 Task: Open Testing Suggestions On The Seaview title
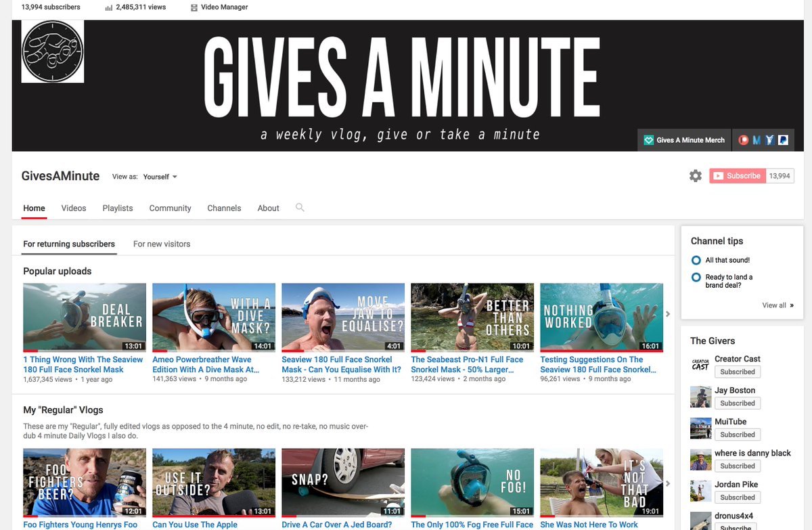[598, 365]
